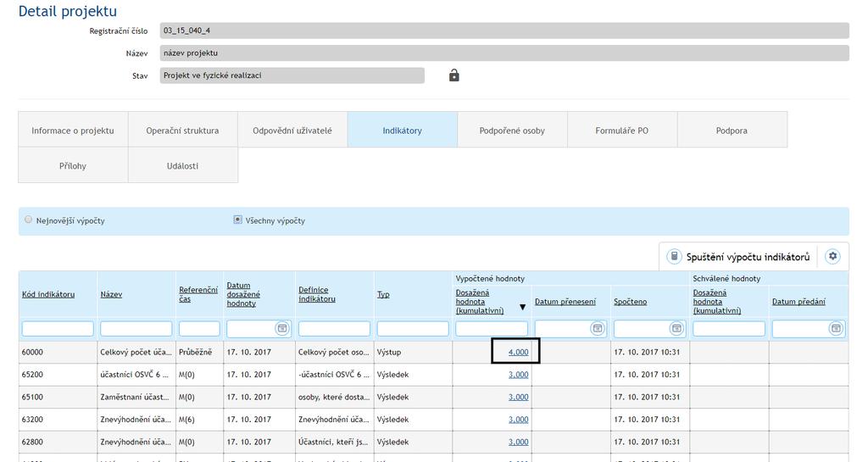This screenshot has height=462, width=868.
Task: Open calendar picker in Spočteno filter
Action: (676, 329)
